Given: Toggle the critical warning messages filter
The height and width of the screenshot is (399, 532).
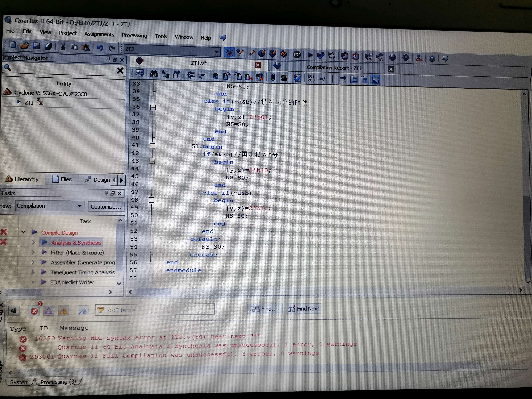Looking at the screenshot, I should [x=49, y=311].
